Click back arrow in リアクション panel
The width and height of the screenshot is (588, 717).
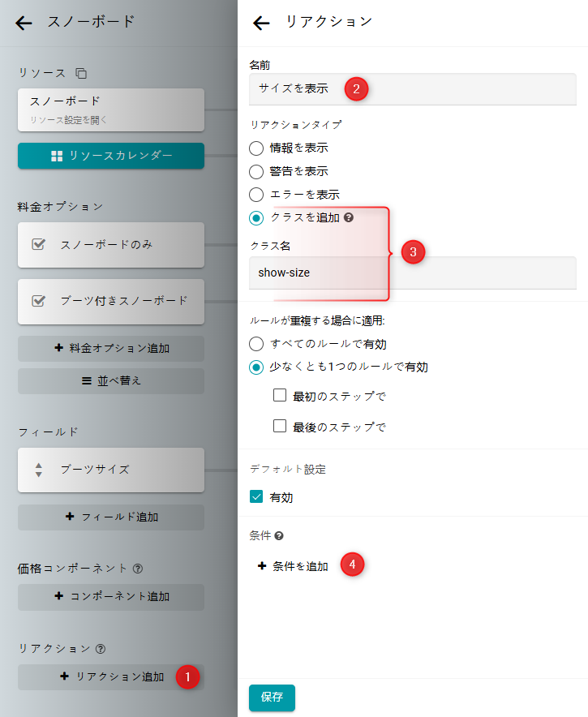(261, 23)
